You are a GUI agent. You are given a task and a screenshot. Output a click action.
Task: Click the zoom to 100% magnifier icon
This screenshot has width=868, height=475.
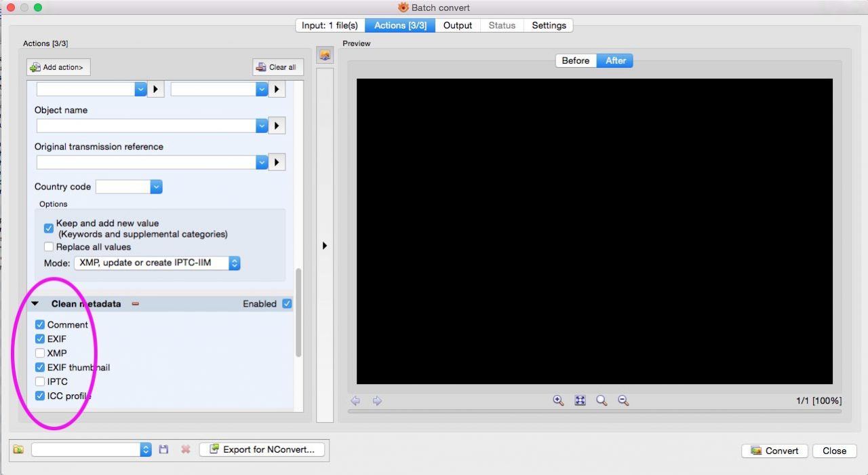click(x=601, y=400)
